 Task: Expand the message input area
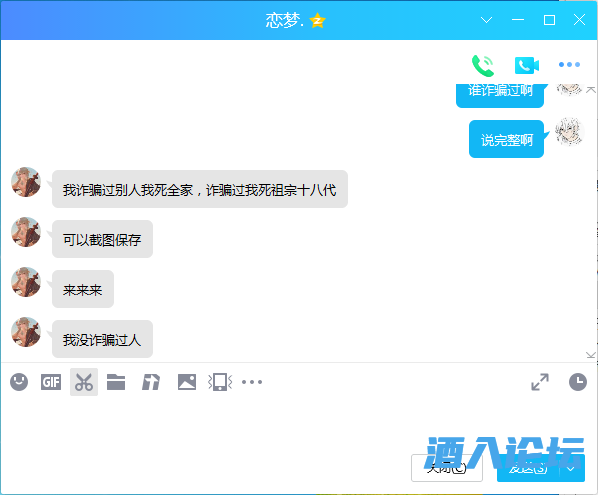tap(540, 382)
